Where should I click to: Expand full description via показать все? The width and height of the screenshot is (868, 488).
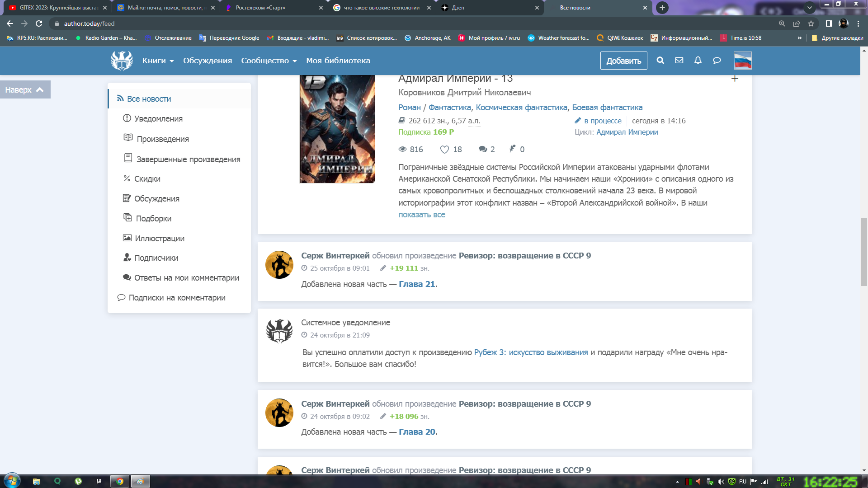pos(421,215)
